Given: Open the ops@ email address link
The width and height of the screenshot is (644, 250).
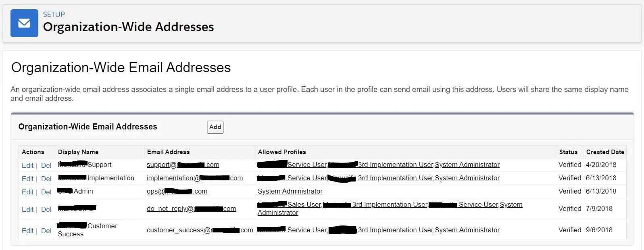Looking at the screenshot, I should [177, 191].
